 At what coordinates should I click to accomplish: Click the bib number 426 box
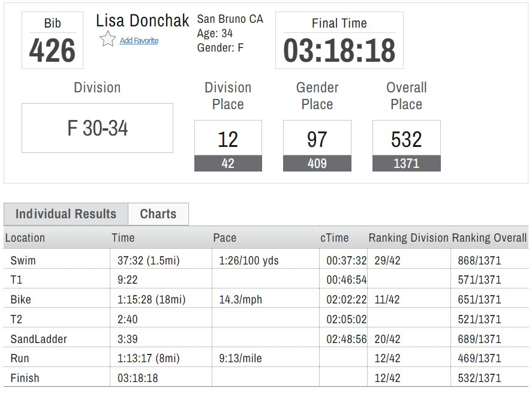(x=52, y=40)
